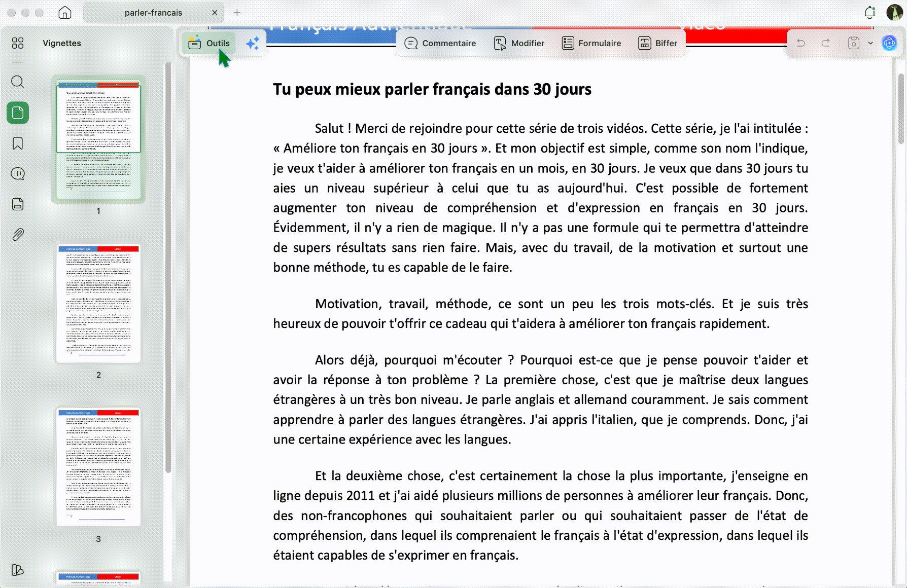
Task: Open the Outils menu
Action: point(209,43)
